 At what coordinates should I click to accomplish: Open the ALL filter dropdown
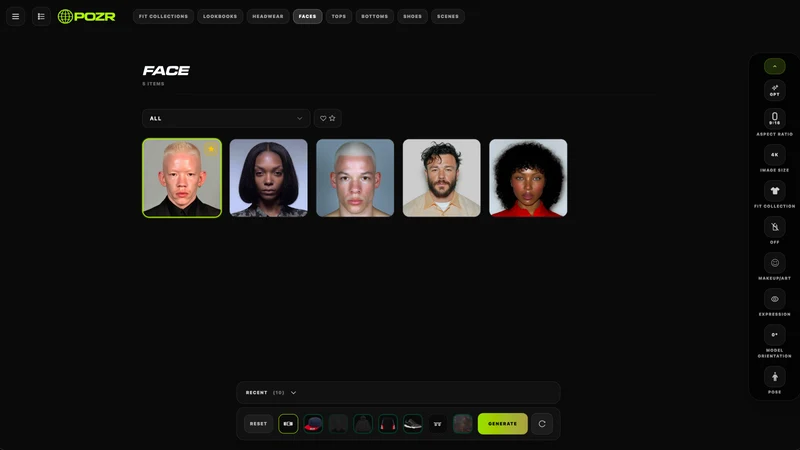(x=226, y=118)
